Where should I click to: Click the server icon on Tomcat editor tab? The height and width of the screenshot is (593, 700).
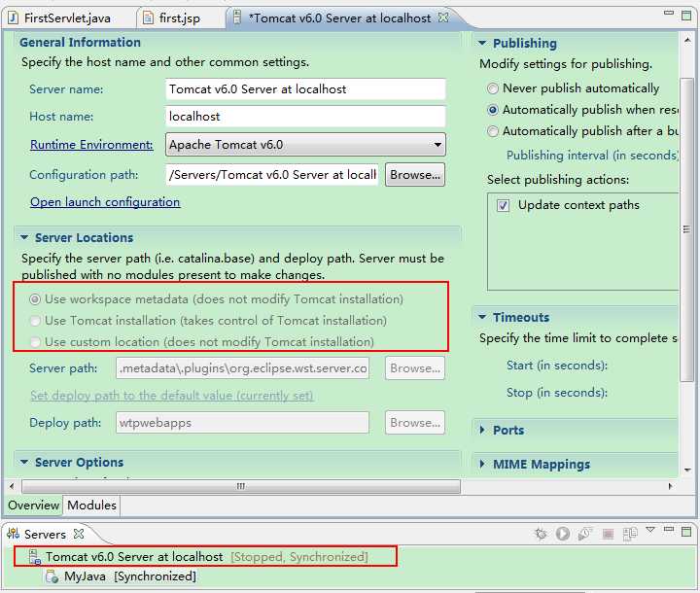tap(237, 17)
